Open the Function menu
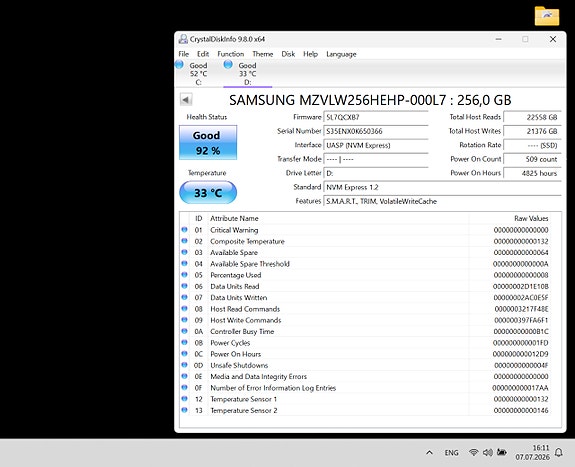The width and height of the screenshot is (575, 467). (x=230, y=54)
